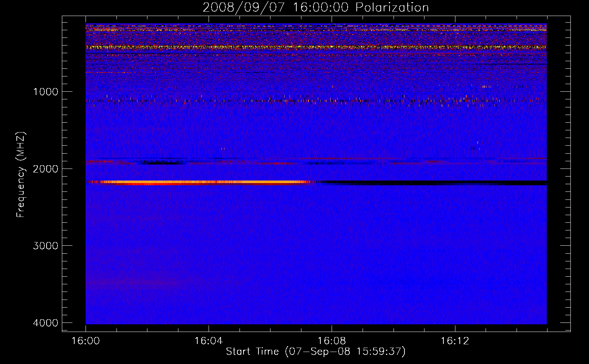Viewport: 589px width, 364px height.
Task: Click the 16:08 time tick label
Action: tap(332, 341)
